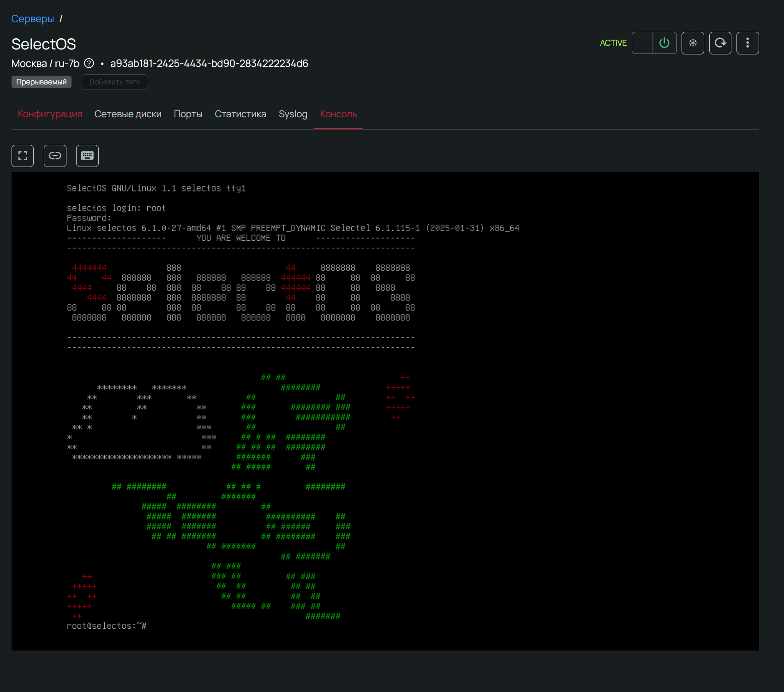Click the help icon next to ru-7b

pyautogui.click(x=89, y=63)
